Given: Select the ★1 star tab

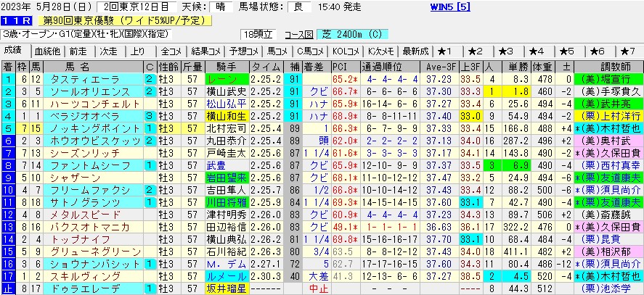Looking at the screenshot, I should click(x=445, y=51).
